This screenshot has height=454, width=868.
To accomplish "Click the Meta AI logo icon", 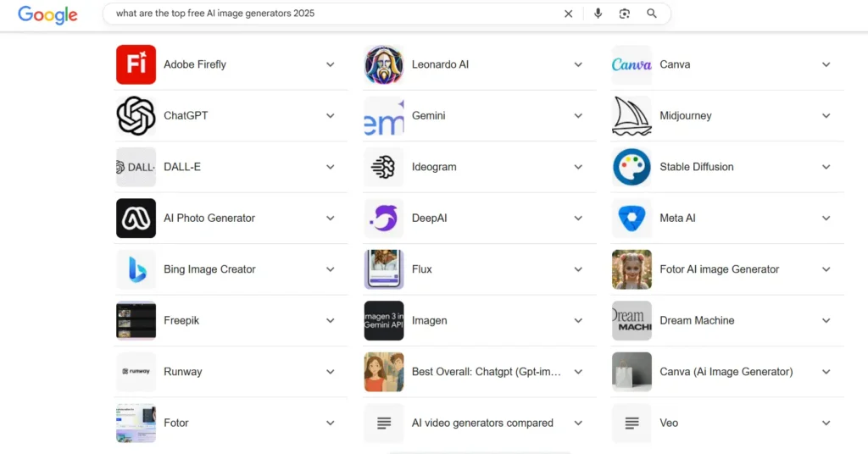I will pos(632,219).
